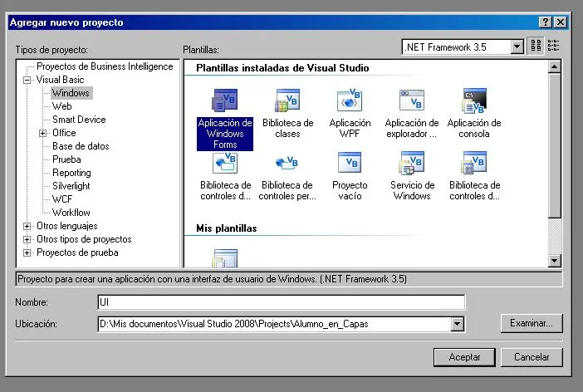
Task: Select the Reporting project type
Action: (71, 173)
